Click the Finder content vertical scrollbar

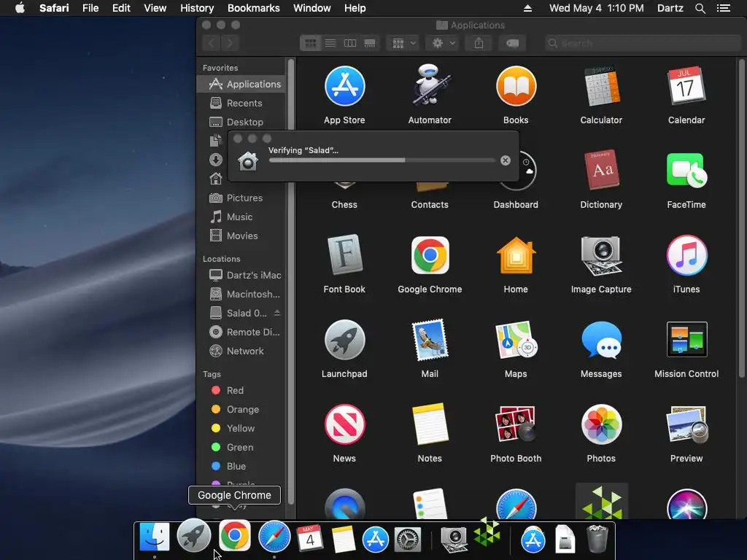[x=741, y=218]
